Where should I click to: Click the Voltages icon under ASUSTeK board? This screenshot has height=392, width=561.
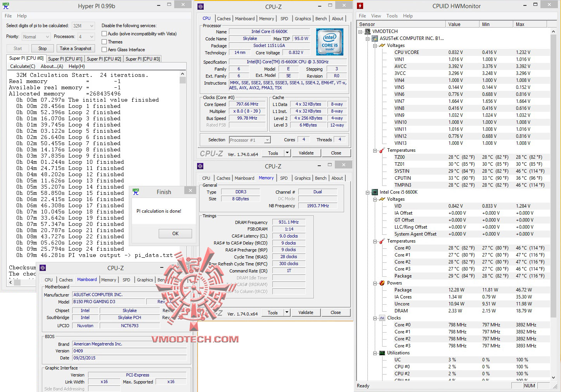[x=382, y=45]
